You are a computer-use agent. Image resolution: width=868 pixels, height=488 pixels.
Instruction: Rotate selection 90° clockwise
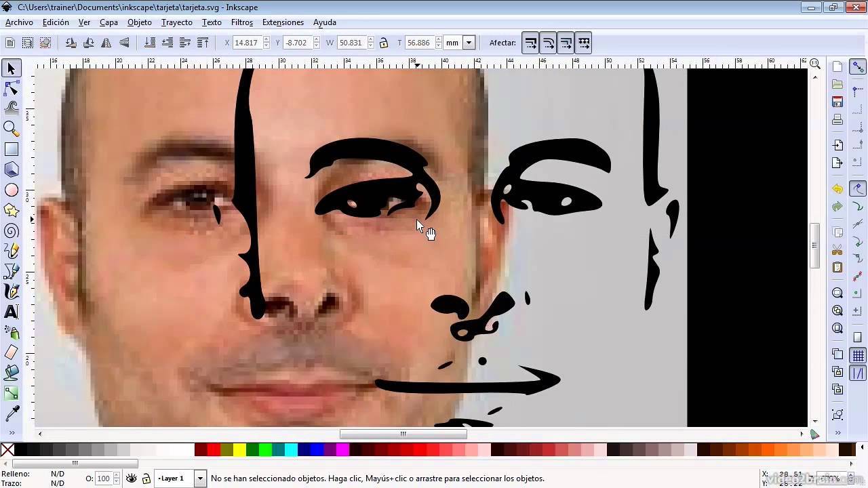point(88,43)
